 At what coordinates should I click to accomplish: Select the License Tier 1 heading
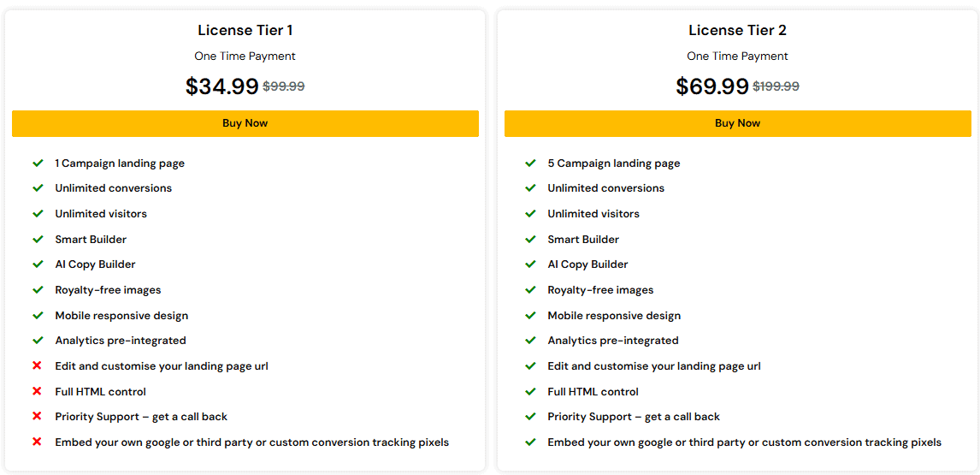(245, 30)
